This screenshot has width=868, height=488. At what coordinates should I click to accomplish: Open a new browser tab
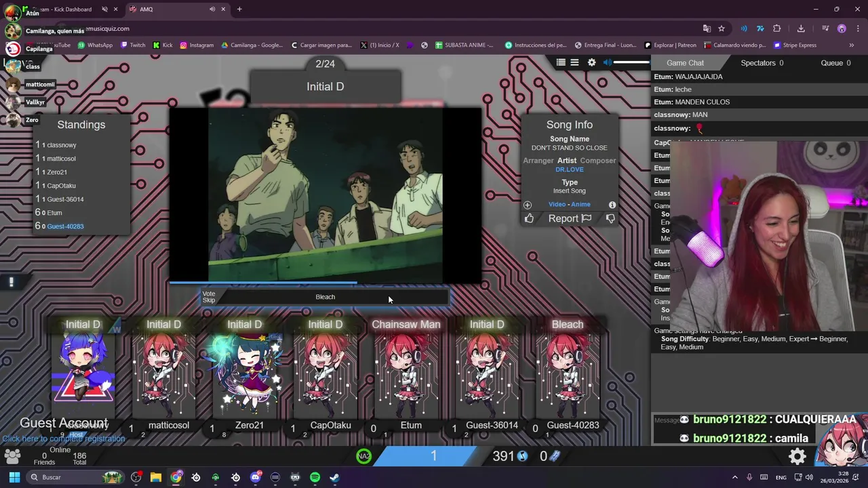click(239, 9)
